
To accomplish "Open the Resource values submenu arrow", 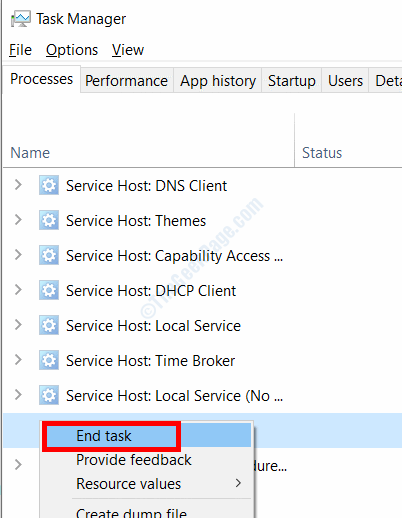I will [x=238, y=483].
